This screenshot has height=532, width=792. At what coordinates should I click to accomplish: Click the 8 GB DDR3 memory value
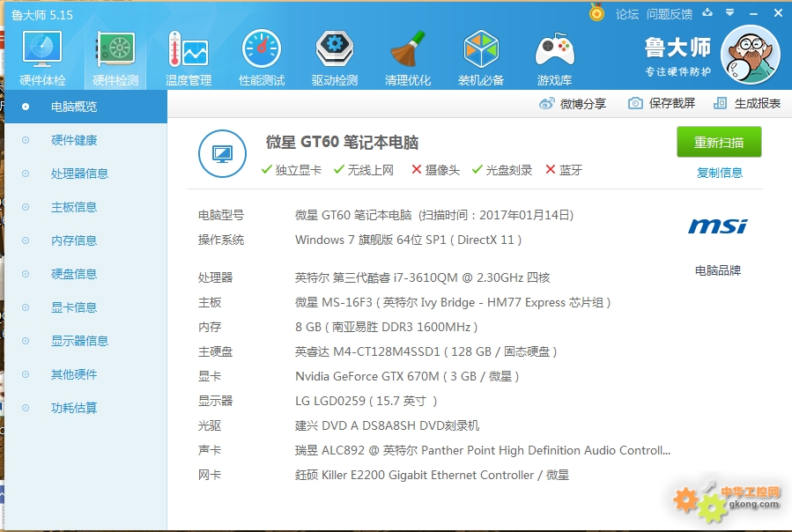[387, 327]
